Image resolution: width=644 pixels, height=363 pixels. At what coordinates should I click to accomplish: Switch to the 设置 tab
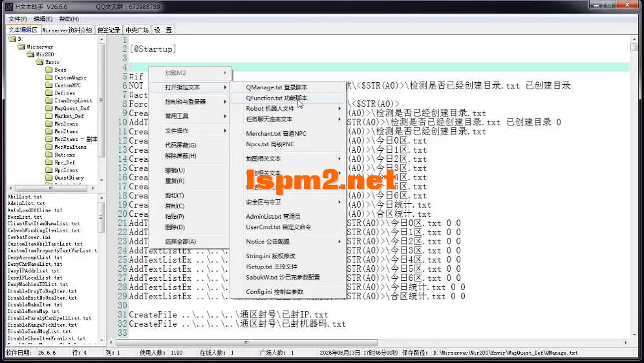[163, 30]
